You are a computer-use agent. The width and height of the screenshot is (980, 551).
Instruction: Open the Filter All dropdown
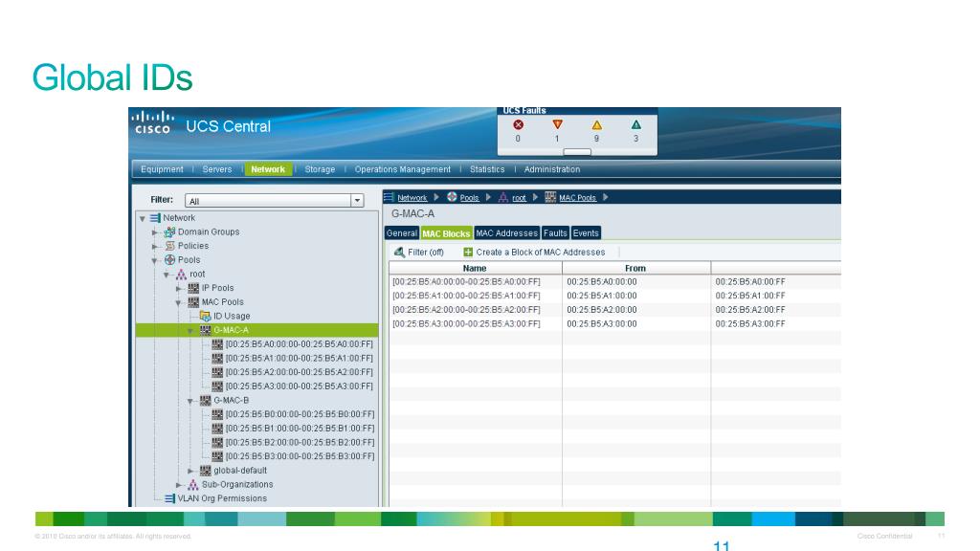click(357, 201)
